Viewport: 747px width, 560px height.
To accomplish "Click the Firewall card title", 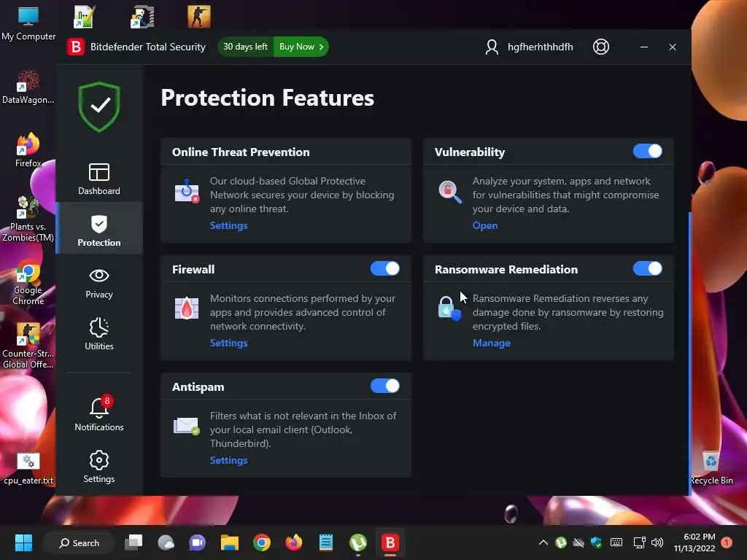I will (193, 270).
